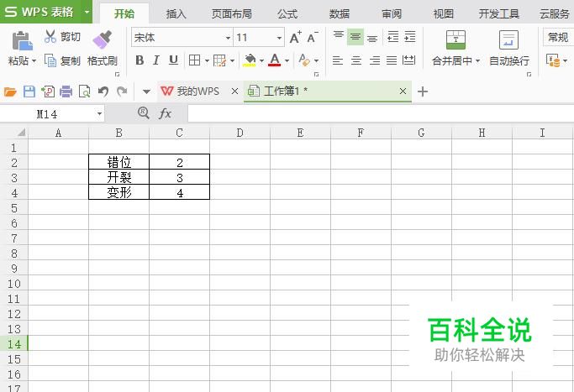This screenshot has width=574, height=392.
Task: Apply the red font color A
Action: point(275,60)
